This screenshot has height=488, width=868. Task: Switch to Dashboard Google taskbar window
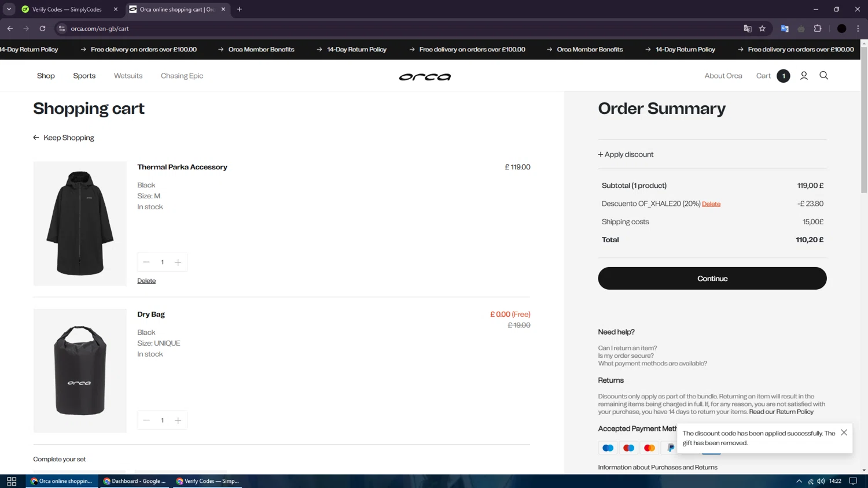[x=134, y=481]
